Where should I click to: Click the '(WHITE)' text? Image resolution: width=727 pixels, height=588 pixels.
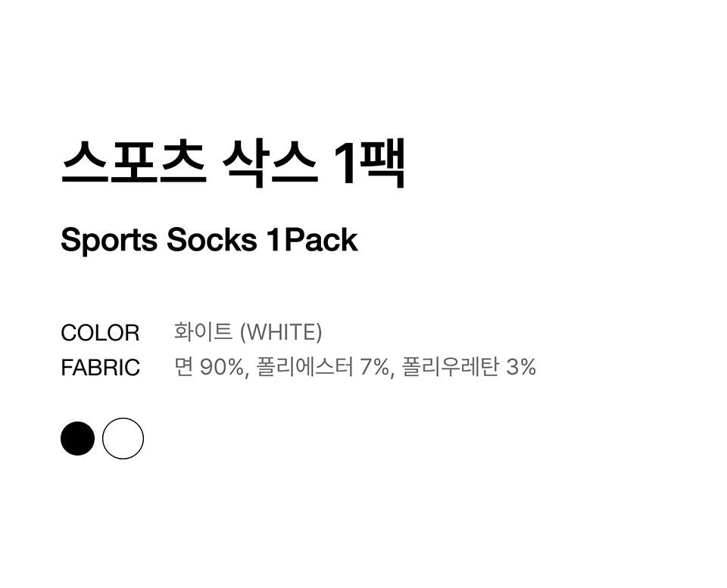point(280,331)
